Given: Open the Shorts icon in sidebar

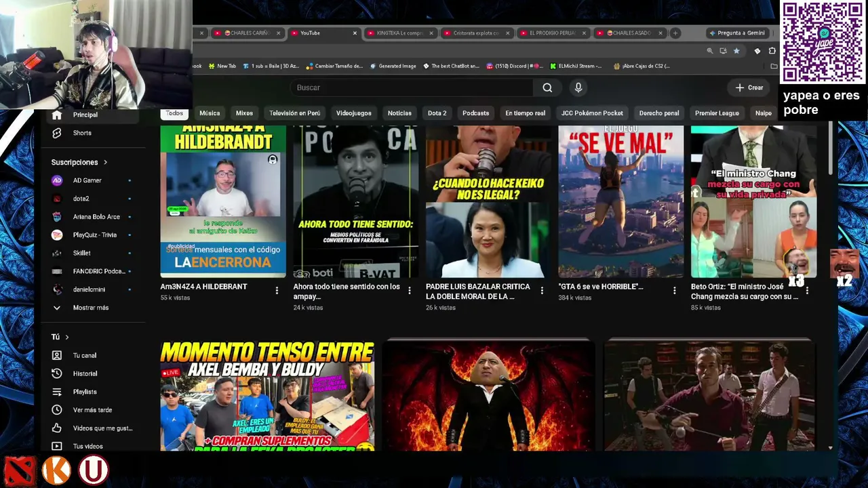Looking at the screenshot, I should click(57, 133).
